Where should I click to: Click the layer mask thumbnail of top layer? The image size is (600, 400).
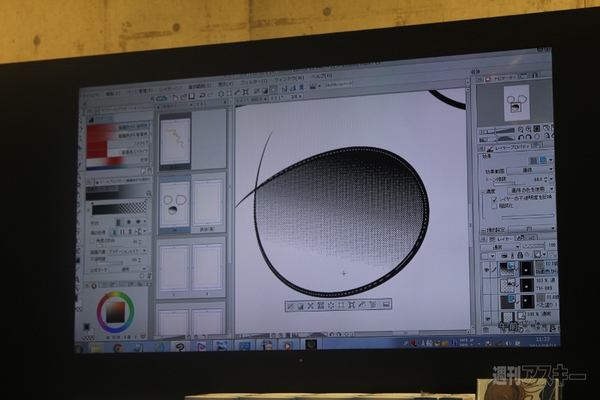pyautogui.click(x=527, y=267)
